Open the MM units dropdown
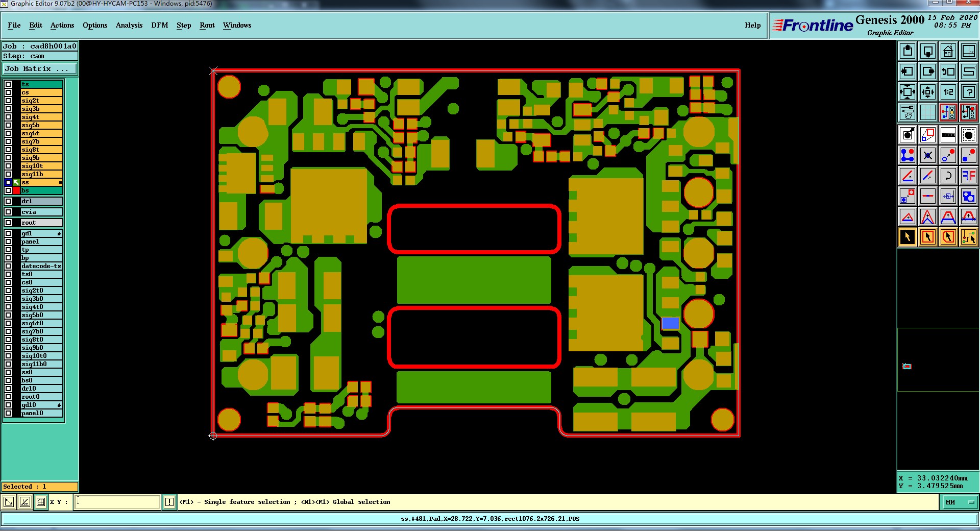Screen dimensions: 980x531 tap(959, 502)
